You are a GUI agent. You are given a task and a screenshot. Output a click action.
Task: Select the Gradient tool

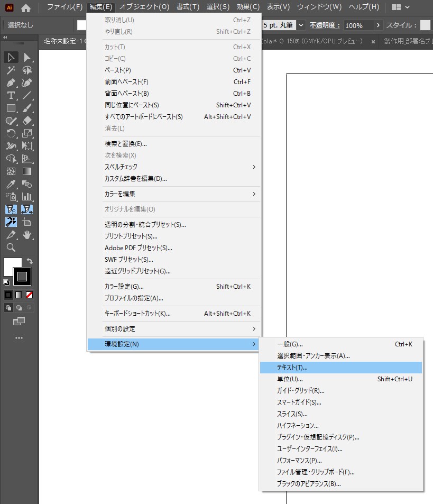27,172
